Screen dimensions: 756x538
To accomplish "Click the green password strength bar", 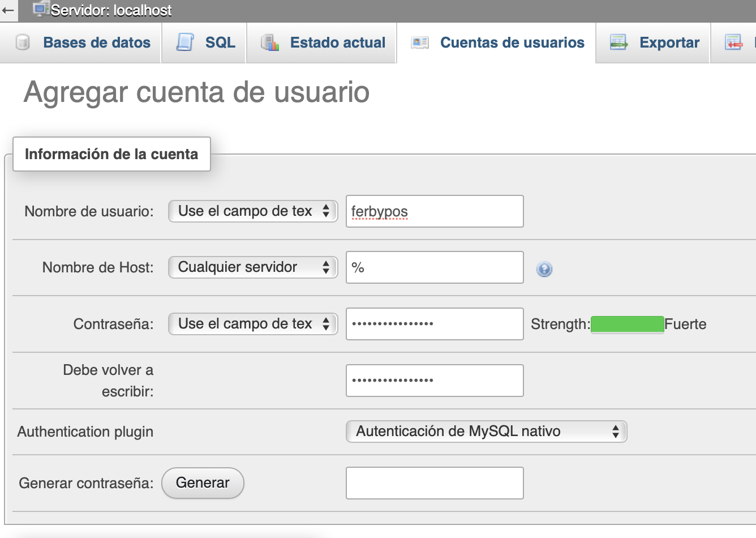I will click(627, 324).
